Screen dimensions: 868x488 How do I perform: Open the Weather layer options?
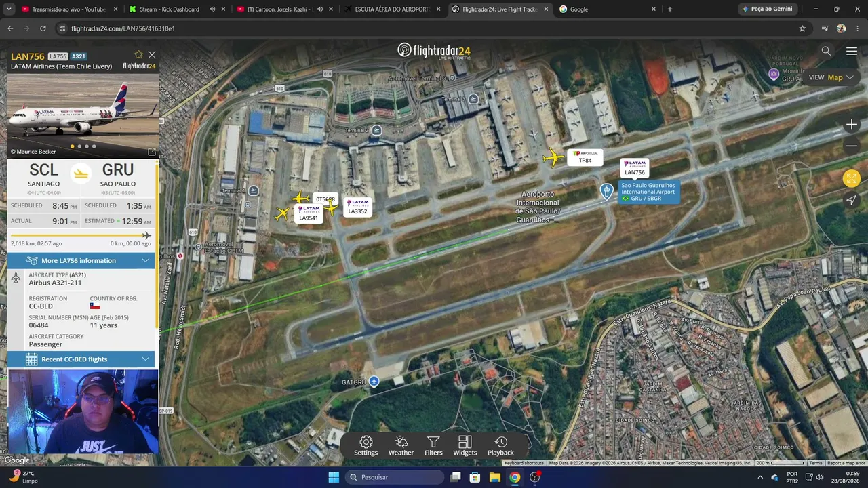tap(401, 446)
